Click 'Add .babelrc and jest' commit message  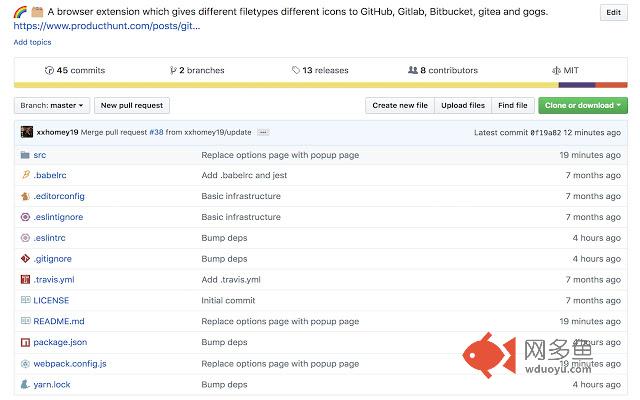(x=244, y=175)
